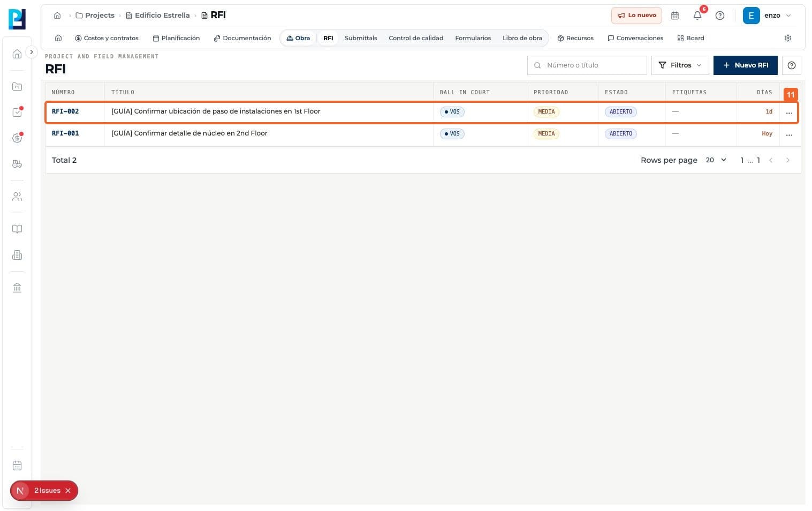The image size is (812, 511).
Task: Create a Nuevo RFI
Action: (745, 65)
